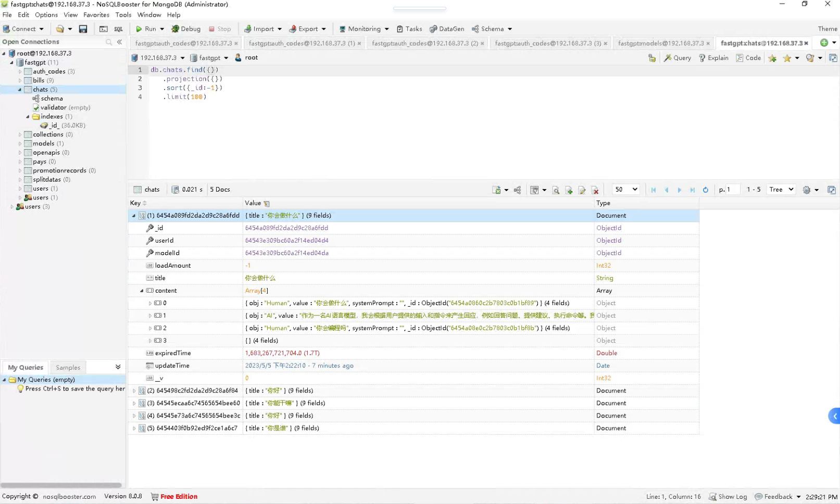Viewport: 840px width, 504px height.
Task: Click the view document search icon
Action: [556, 190]
